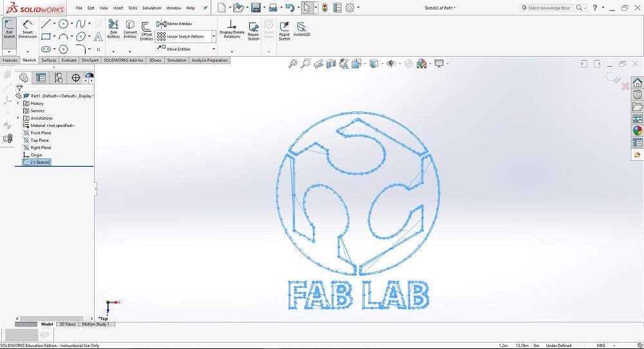The image size is (644, 349).
Task: Open the Tools menu
Action: click(x=133, y=8)
